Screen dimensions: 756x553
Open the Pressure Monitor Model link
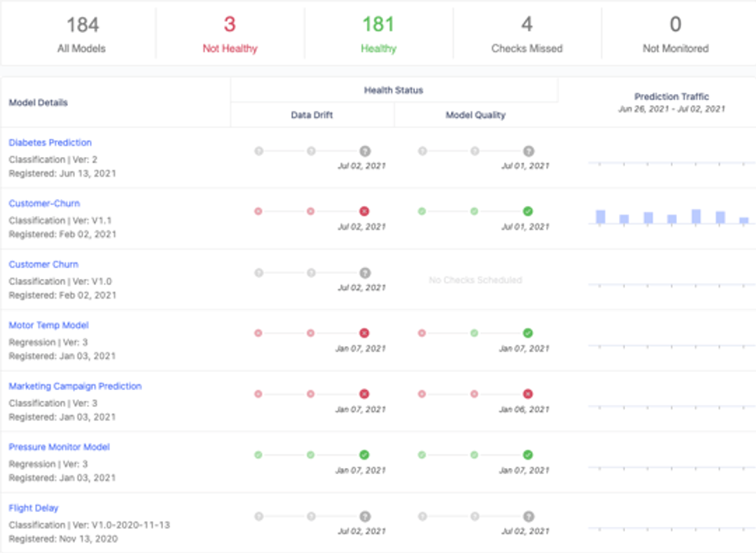point(60,447)
